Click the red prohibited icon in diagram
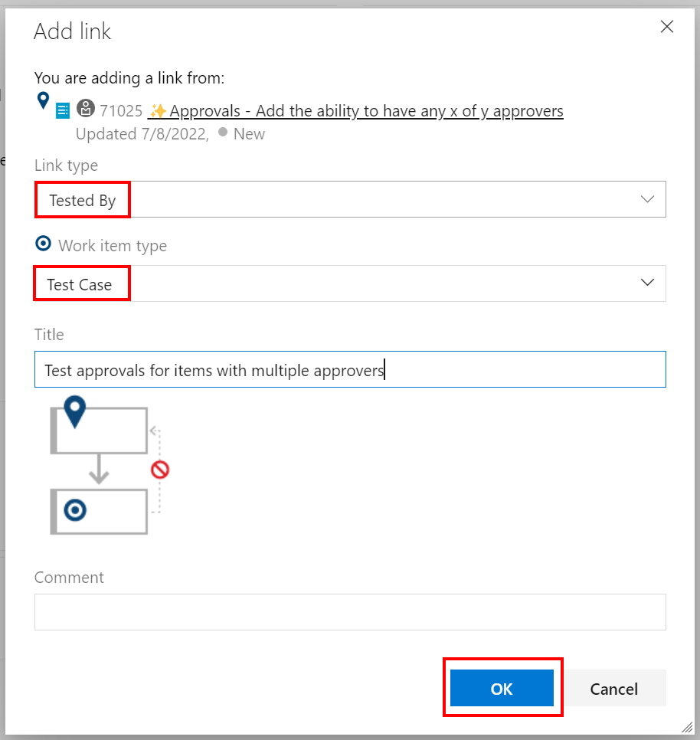The width and height of the screenshot is (700, 740). pyautogui.click(x=160, y=470)
